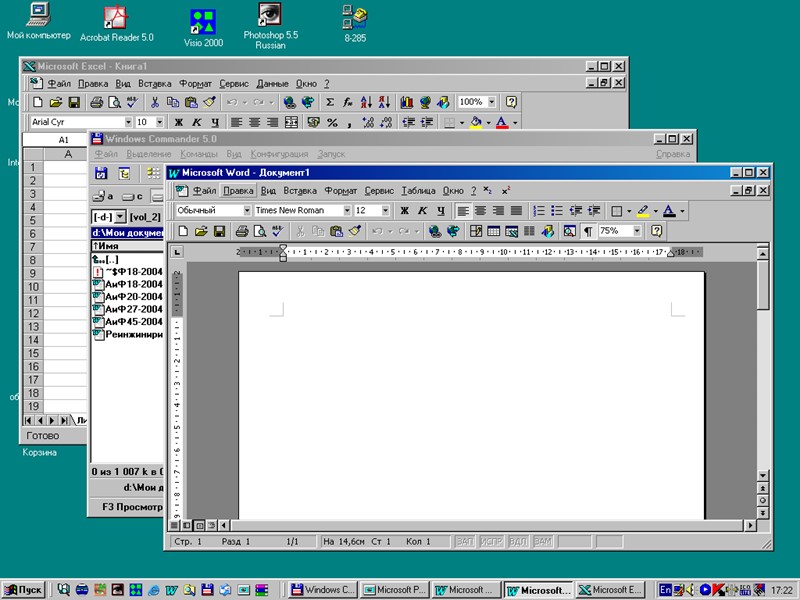Image resolution: width=800 pixels, height=600 pixels.
Task: Switch to Microsoft E... taskbar button
Action: pos(610,590)
